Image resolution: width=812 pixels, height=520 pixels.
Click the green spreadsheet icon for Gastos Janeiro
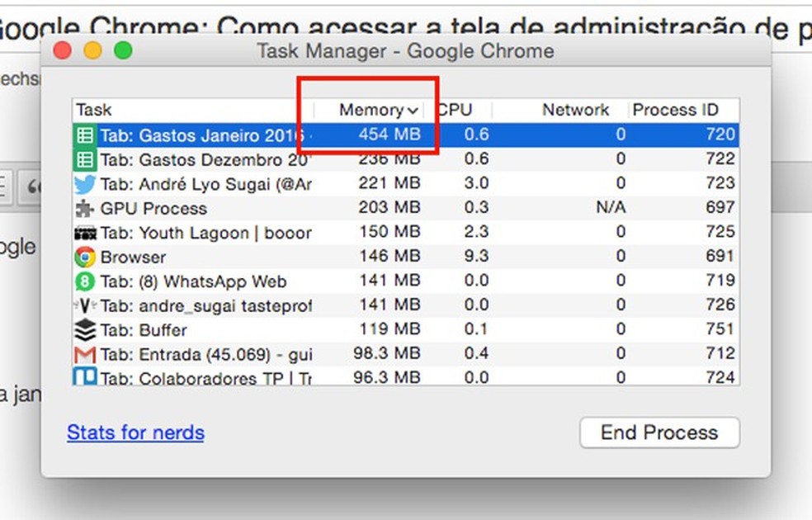[x=85, y=135]
